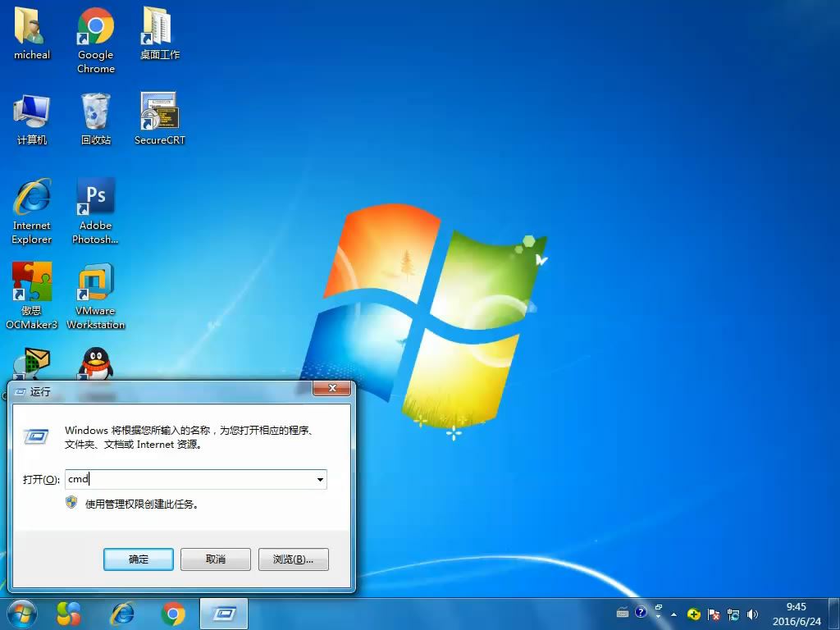Select the 傲思 OCMaker3 desktop shortcut
The width and height of the screenshot is (840, 630).
click(x=32, y=295)
